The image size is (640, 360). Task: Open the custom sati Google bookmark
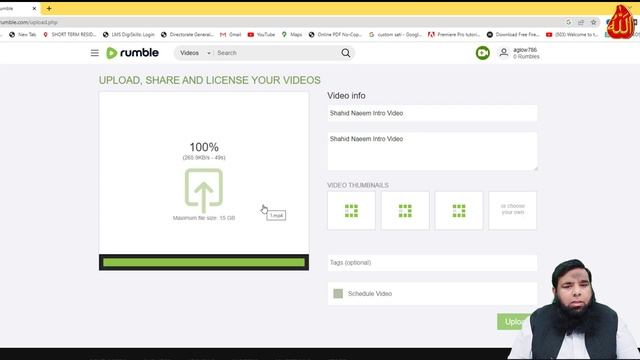point(395,35)
